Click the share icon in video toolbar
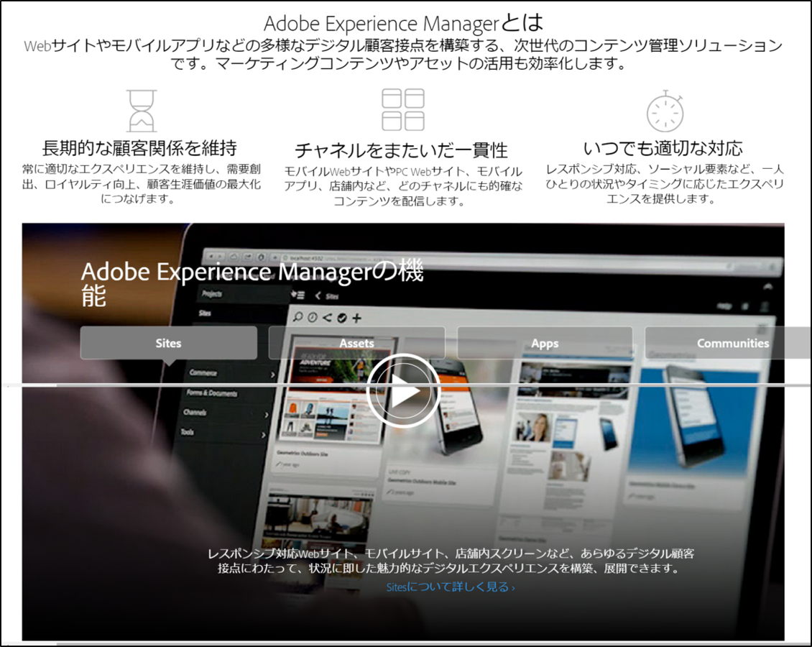812x647 pixels. coord(327,318)
